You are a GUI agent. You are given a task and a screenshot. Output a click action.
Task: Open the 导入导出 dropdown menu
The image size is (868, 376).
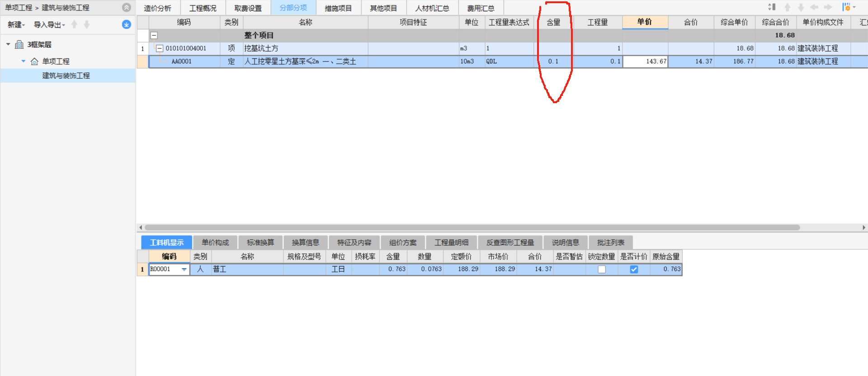[x=49, y=24]
